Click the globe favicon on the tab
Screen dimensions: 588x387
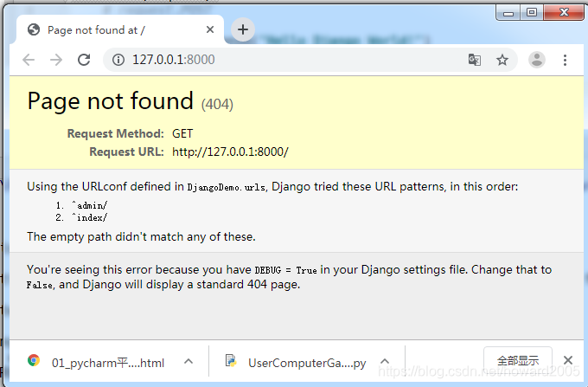[34, 29]
